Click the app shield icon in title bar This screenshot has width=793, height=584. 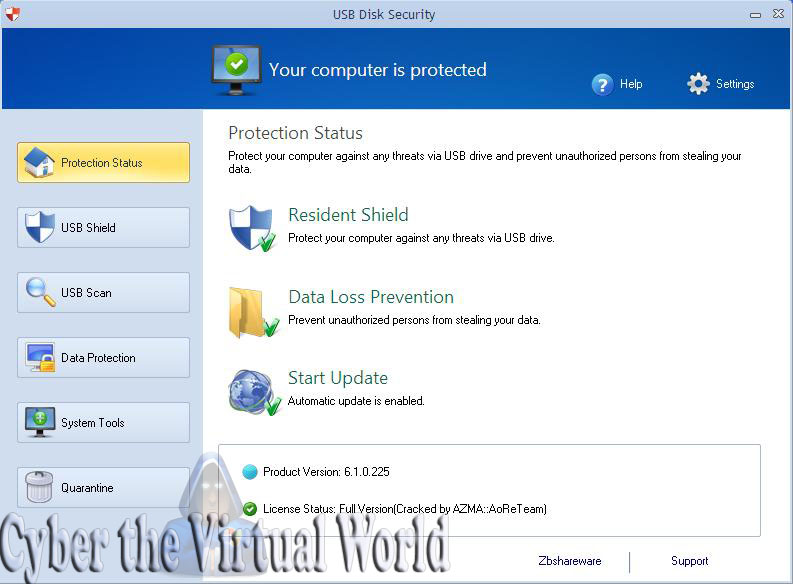(13, 14)
